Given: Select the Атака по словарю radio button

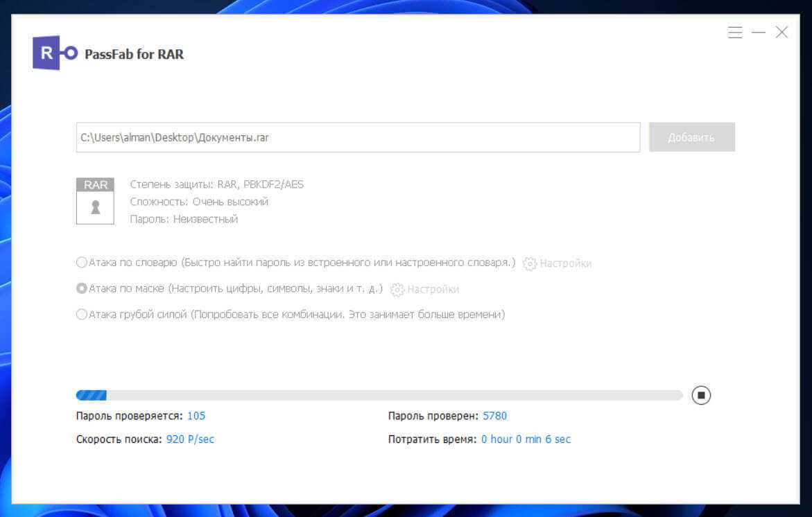Looking at the screenshot, I should coord(82,263).
